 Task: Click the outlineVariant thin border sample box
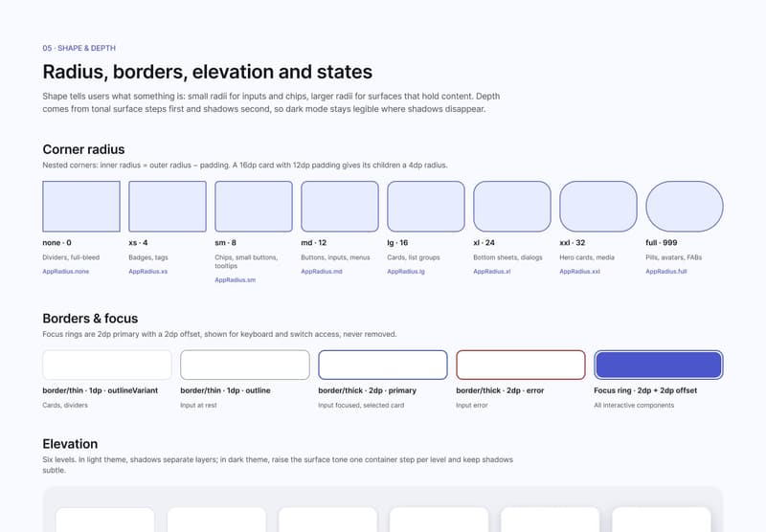[x=107, y=365]
